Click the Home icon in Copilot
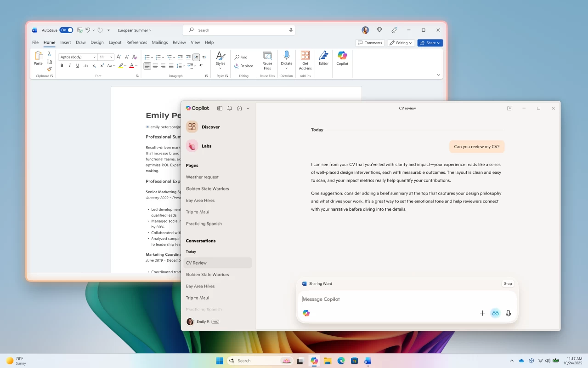Screen dimensions: 588x368 (x=239, y=108)
